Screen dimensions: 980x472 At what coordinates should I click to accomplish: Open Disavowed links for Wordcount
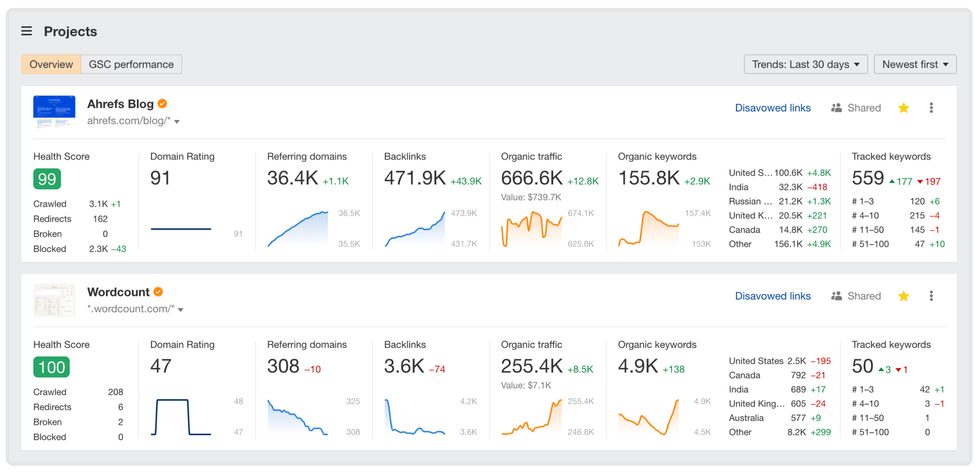(773, 296)
